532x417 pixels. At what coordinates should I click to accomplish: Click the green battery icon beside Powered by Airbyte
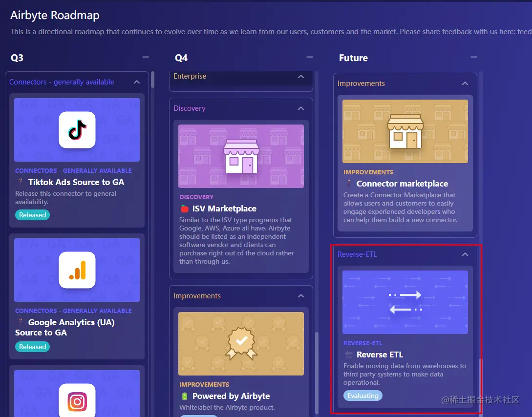(x=185, y=396)
